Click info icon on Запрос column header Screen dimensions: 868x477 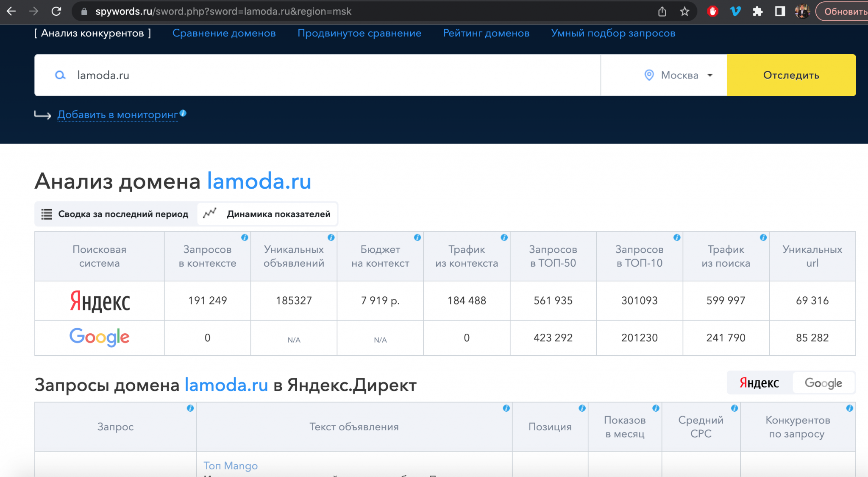pyautogui.click(x=190, y=408)
